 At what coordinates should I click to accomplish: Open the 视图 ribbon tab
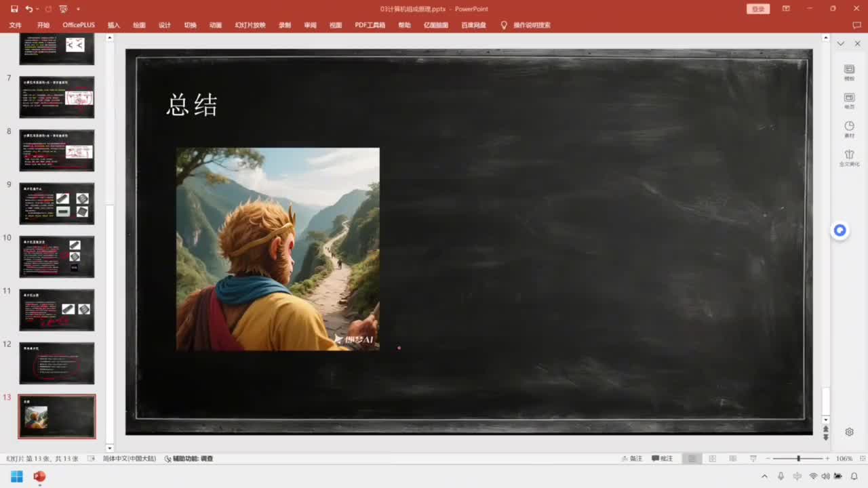coord(336,25)
